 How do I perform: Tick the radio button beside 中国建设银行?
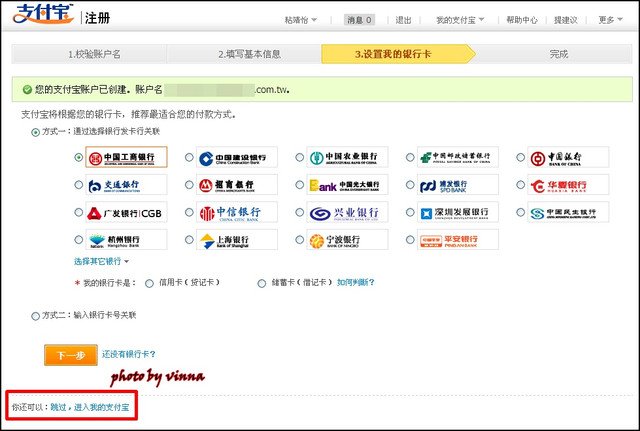click(x=189, y=157)
